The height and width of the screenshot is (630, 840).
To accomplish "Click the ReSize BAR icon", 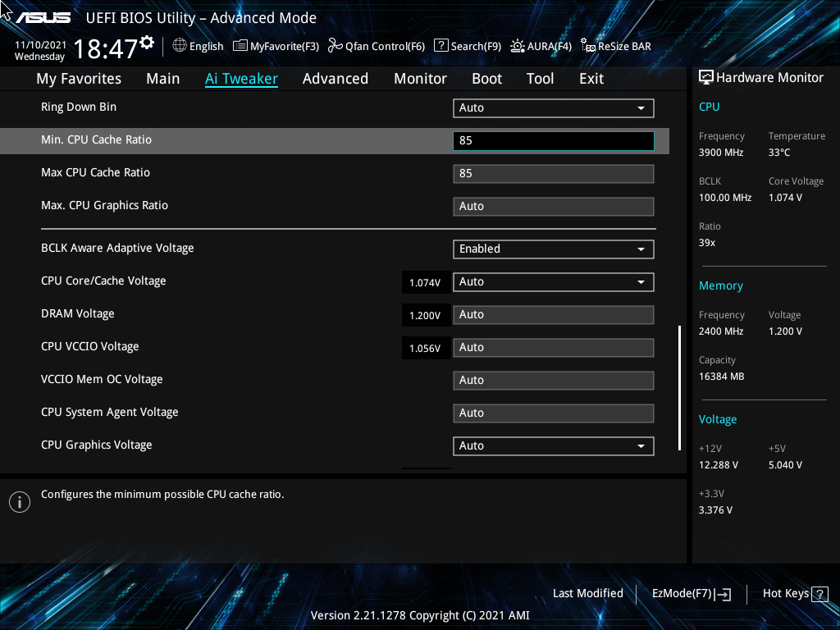I will pyautogui.click(x=588, y=46).
